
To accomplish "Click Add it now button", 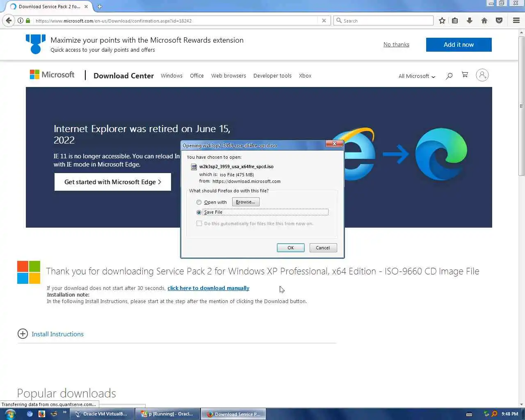I will tap(459, 45).
